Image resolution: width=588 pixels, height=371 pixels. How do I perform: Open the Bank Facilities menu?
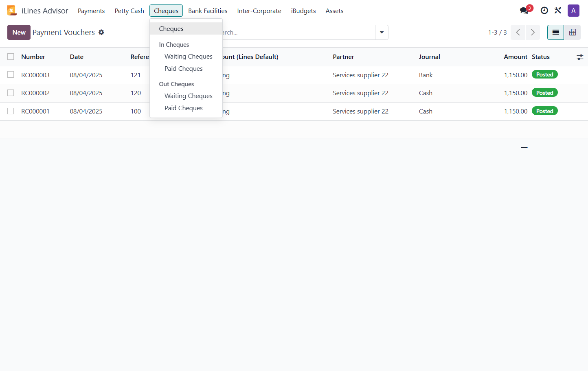point(208,11)
